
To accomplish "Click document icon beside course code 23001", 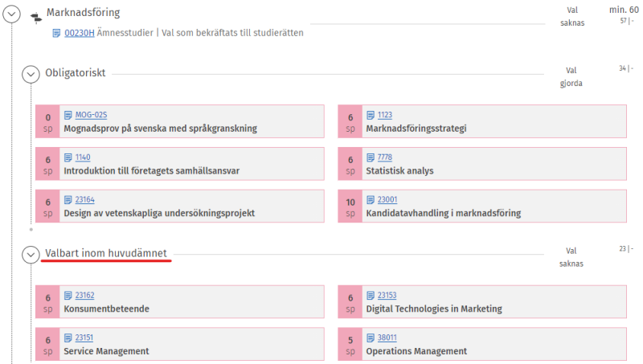I will click(x=371, y=199).
